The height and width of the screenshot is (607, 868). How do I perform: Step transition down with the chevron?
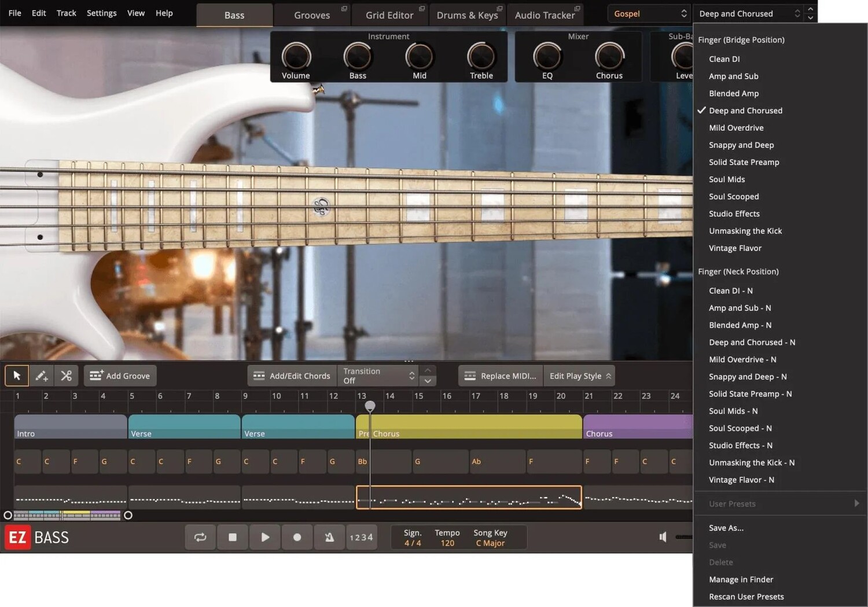428,381
